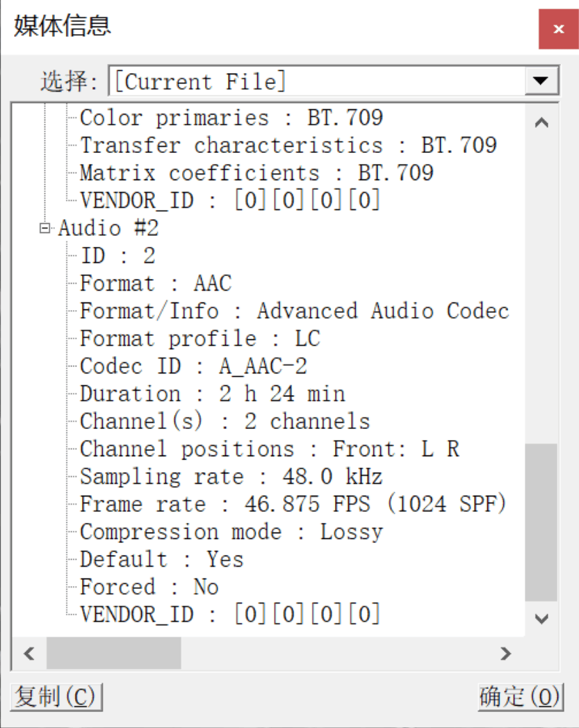
Task: Collapse the Audio #2 tree node
Action: [45, 228]
